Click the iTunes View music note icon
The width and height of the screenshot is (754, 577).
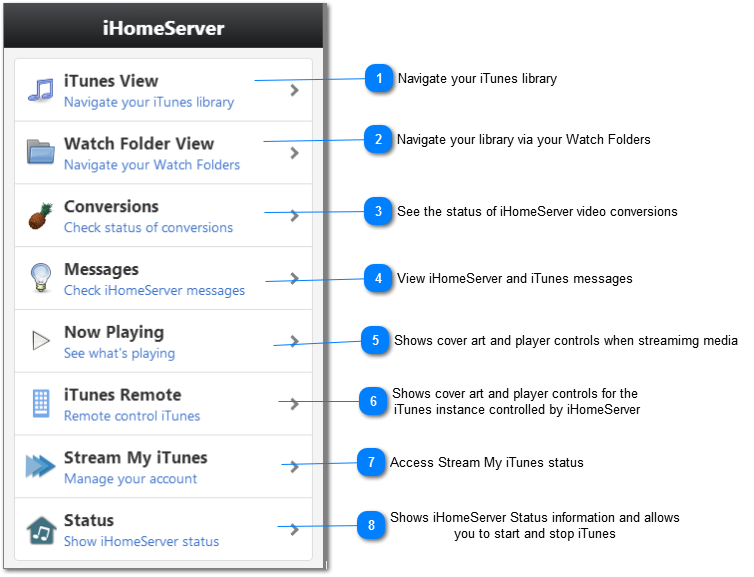point(41,90)
